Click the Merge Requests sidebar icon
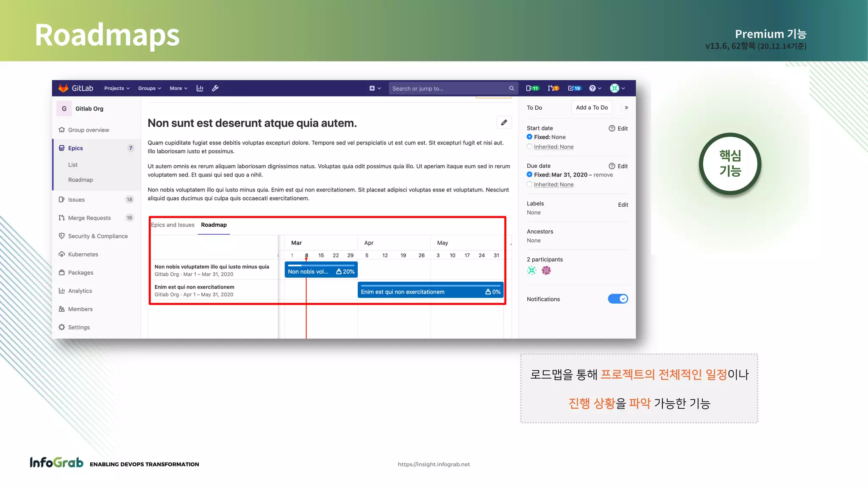 point(62,218)
